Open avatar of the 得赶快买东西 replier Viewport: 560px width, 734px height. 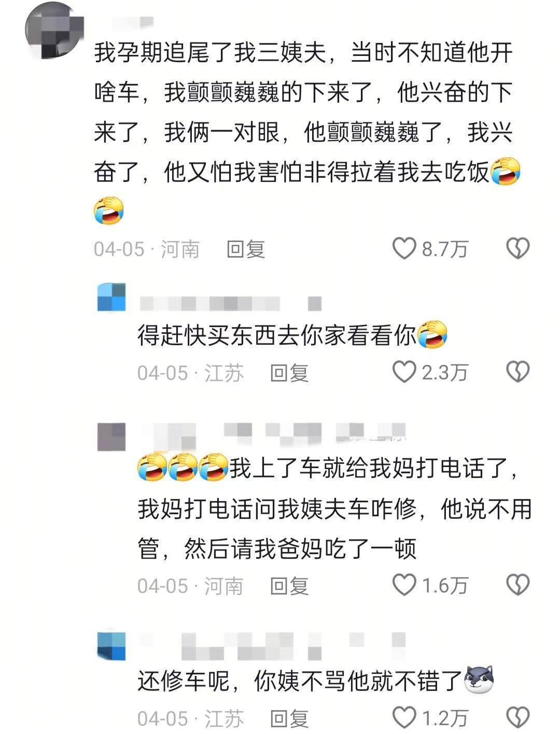click(111, 297)
